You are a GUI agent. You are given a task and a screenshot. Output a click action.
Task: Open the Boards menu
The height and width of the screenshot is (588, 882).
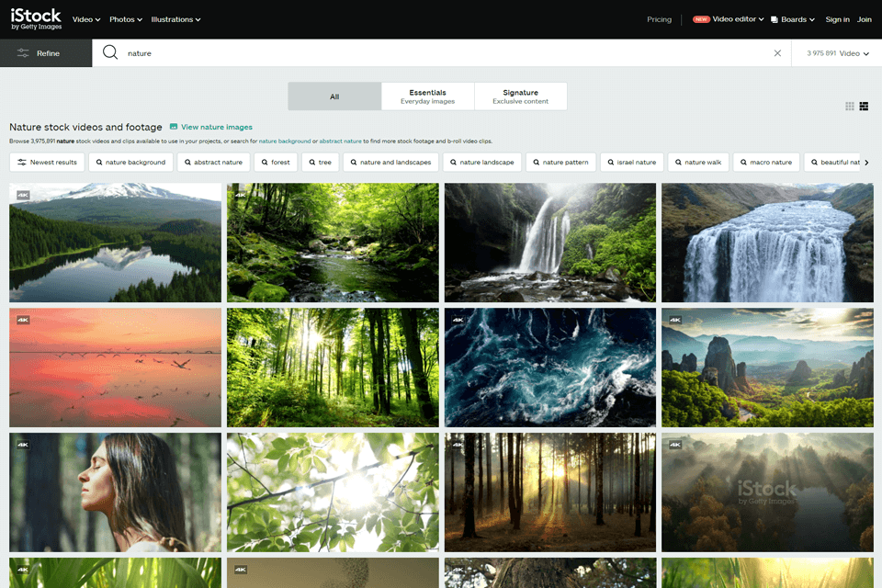793,19
